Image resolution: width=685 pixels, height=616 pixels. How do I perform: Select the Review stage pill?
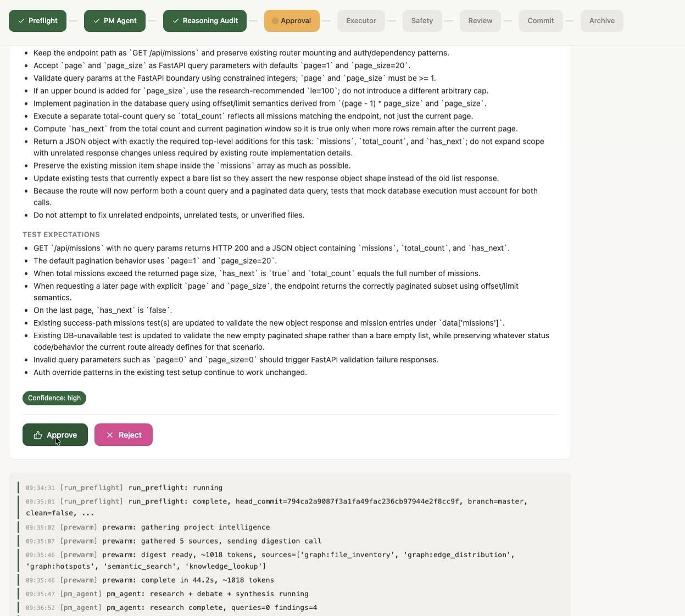[480, 21]
